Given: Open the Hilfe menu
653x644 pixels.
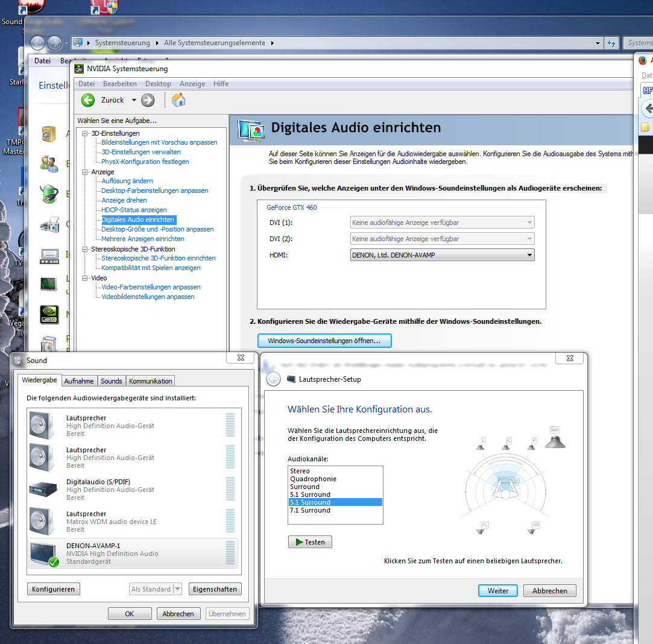Looking at the screenshot, I should tap(221, 84).
